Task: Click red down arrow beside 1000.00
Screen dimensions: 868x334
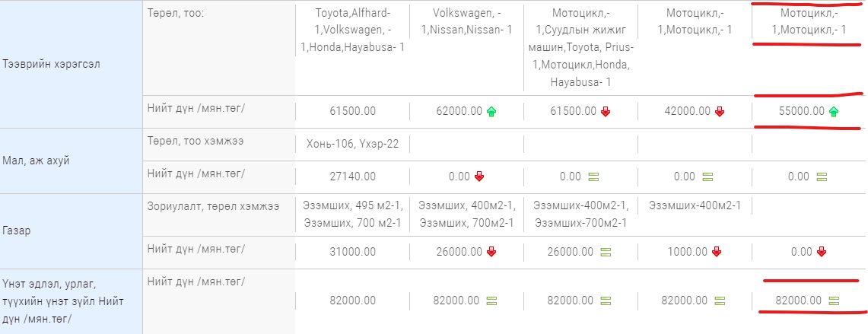Action: coord(717,252)
